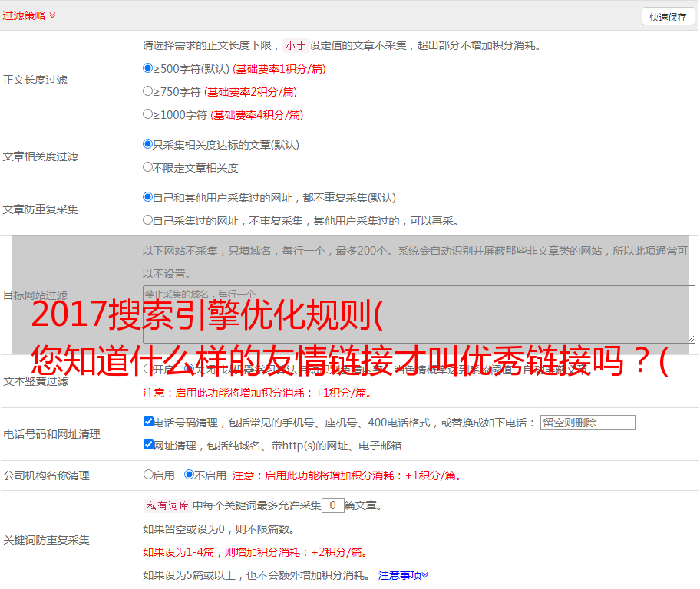The height and width of the screenshot is (589, 700).
Task: Collapse the 过滤策略 section header
Action: (28, 15)
